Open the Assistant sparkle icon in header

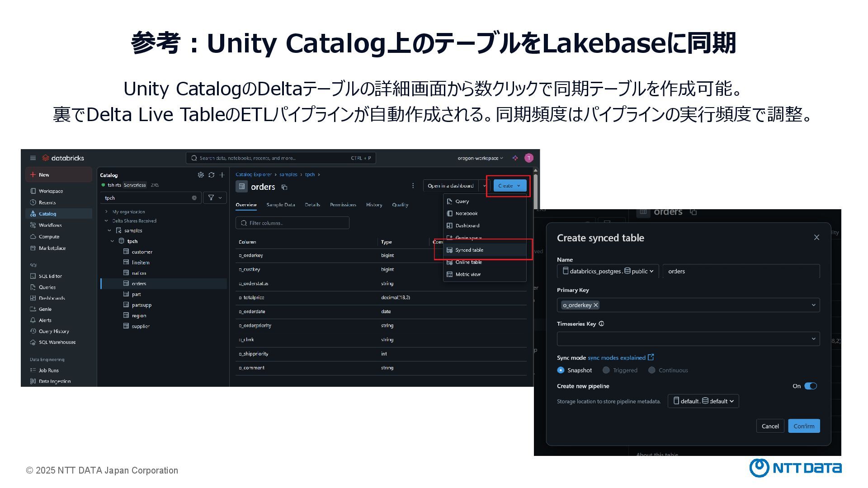(x=515, y=158)
